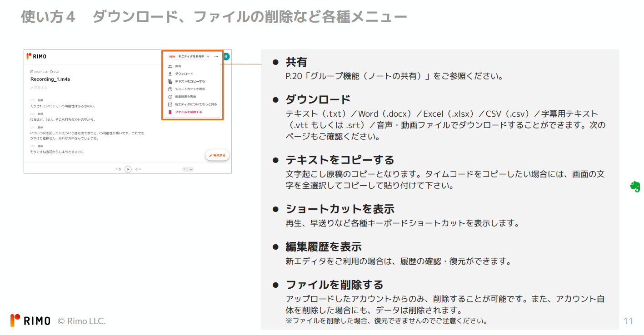The width and height of the screenshot is (644, 335).
Task: Skip playback forward five seconds
Action: click(138, 169)
